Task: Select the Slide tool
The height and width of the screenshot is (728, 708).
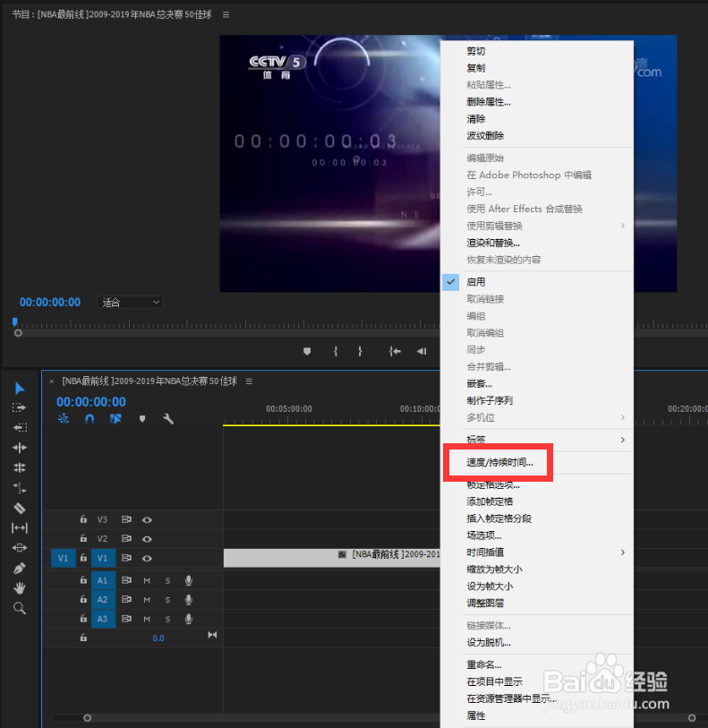Action: pyautogui.click(x=20, y=548)
